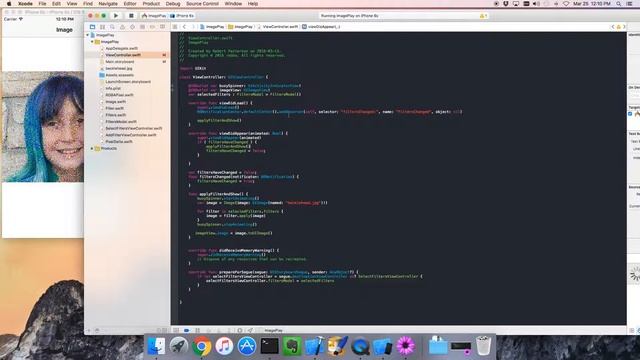Image resolution: width=640 pixels, height=360 pixels.
Task: Select RGBAPixel.swift in navigator
Action: point(119,95)
